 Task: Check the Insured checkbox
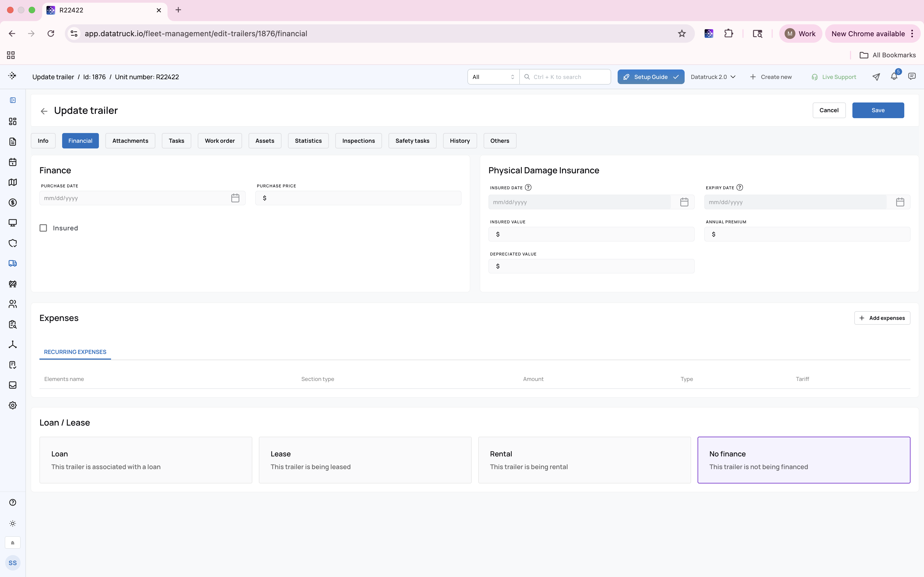[x=43, y=228]
